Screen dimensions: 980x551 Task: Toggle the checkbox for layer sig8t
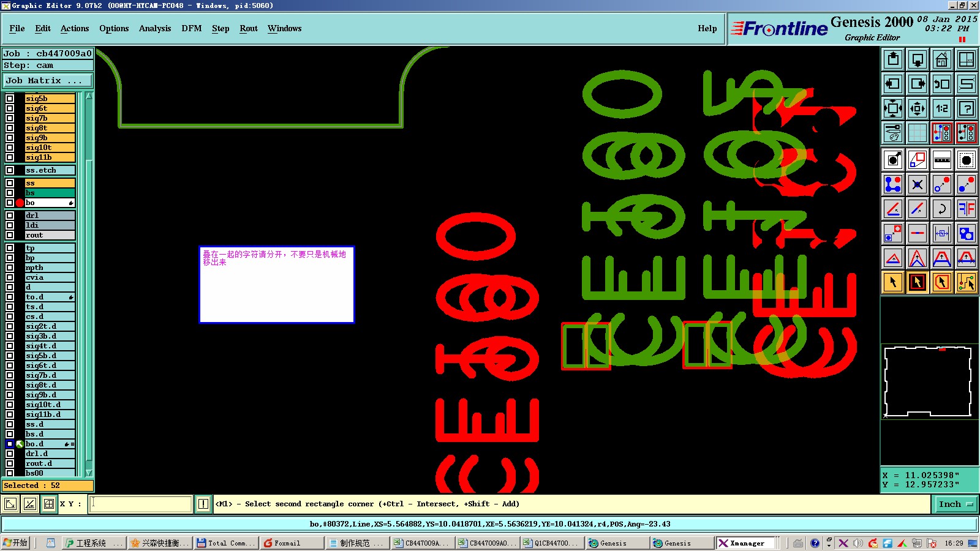tap(10, 128)
